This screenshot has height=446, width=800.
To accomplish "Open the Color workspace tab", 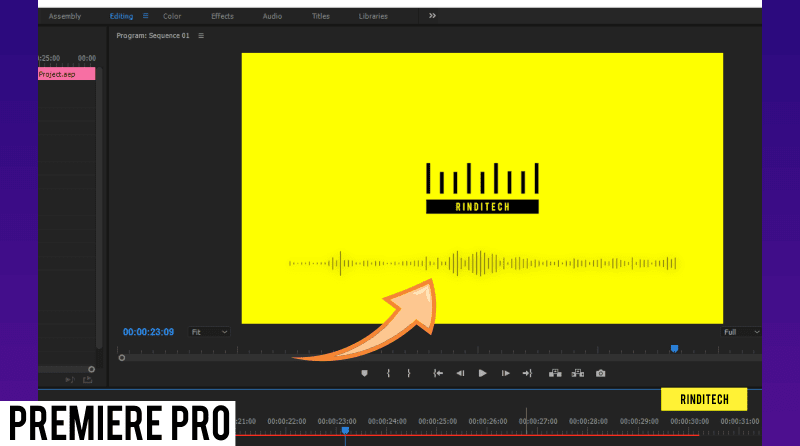I will [x=172, y=16].
